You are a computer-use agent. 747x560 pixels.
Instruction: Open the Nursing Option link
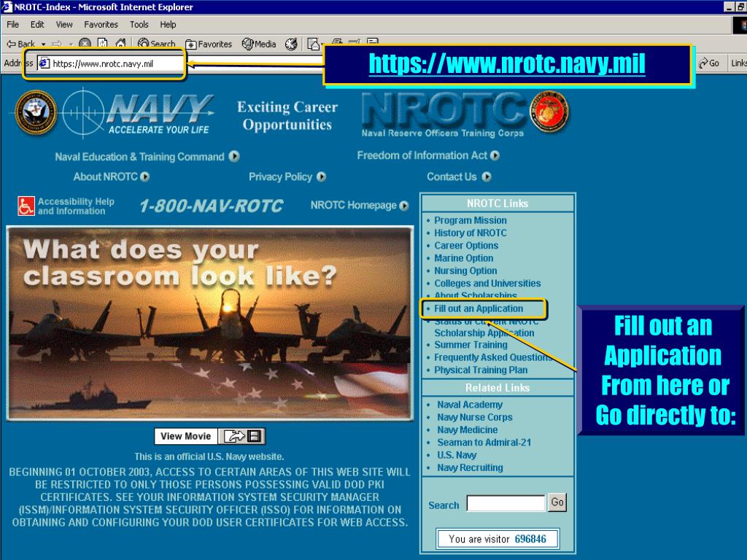tap(465, 271)
